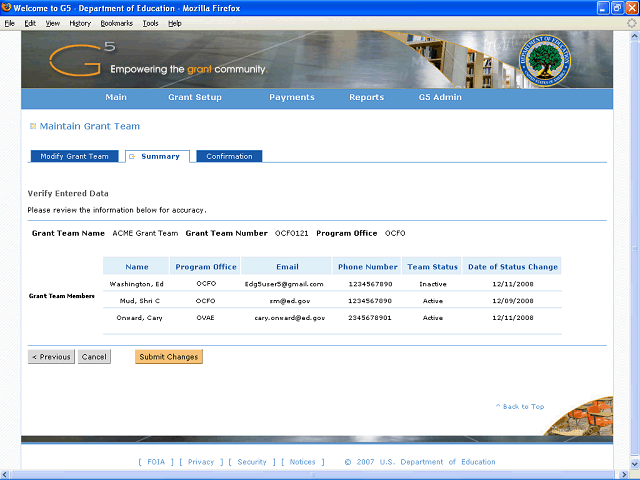Screen dimensions: 640x480
Task: Open the Privacy footer link
Action: [x=201, y=462]
